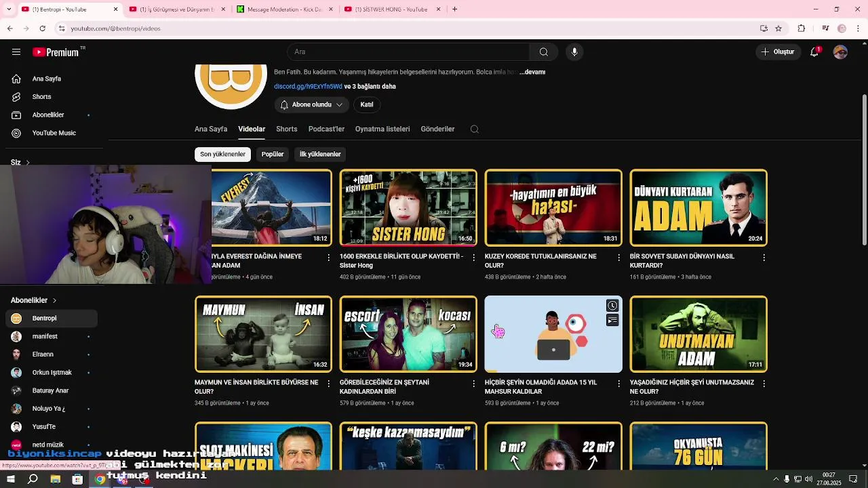Show hidden system tray icons

click(x=776, y=479)
